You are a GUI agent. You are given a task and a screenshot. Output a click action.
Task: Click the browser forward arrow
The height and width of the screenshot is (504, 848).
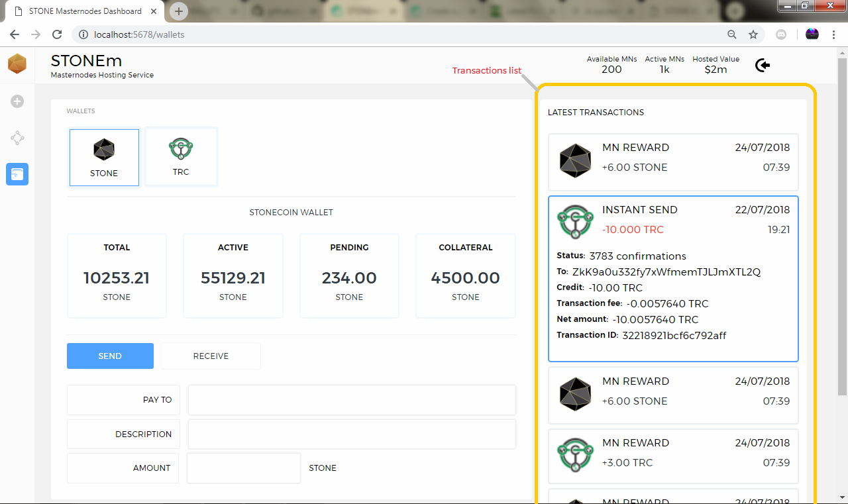(36, 34)
